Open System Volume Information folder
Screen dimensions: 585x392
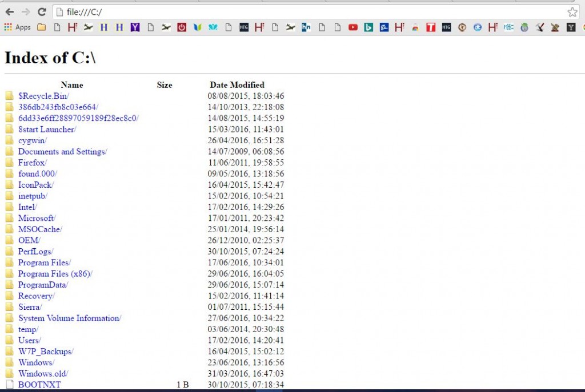pyautogui.click(x=70, y=318)
